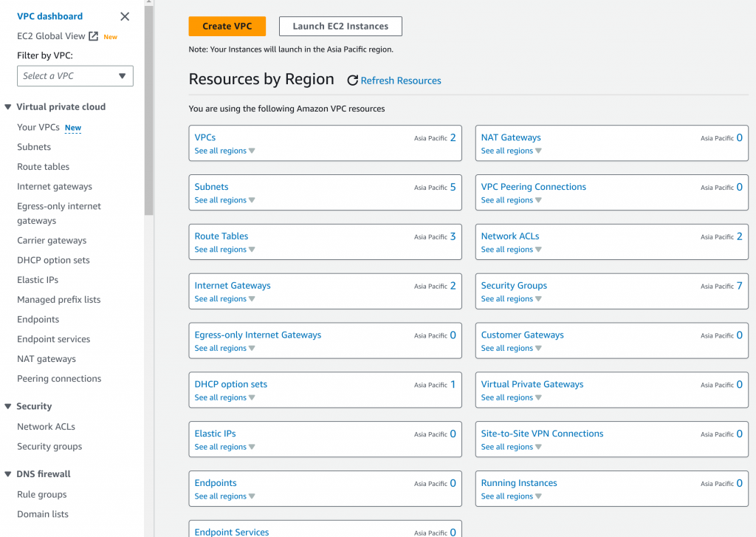Image resolution: width=756 pixels, height=537 pixels.
Task: Close the VPC dashboard sidebar
Action: point(125,16)
